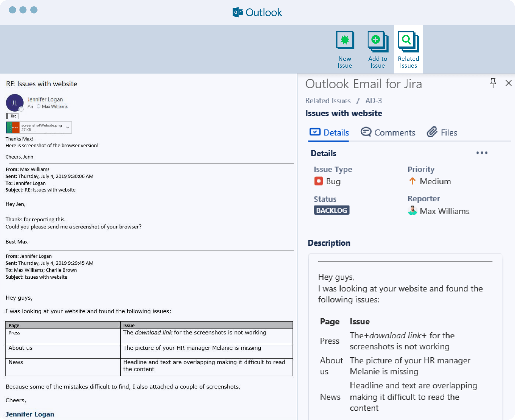Viewport: 515px width, 420px height.
Task: Click the Jira category tag on email
Action: (12, 116)
